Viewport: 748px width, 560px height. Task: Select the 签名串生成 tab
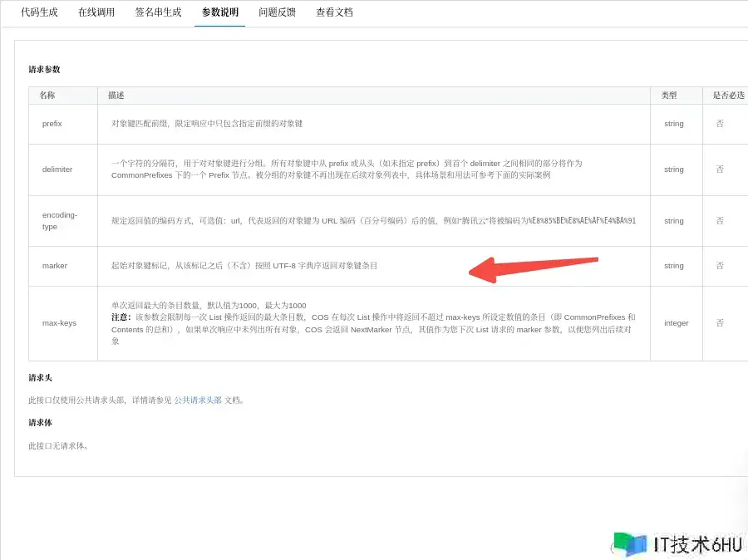click(158, 12)
